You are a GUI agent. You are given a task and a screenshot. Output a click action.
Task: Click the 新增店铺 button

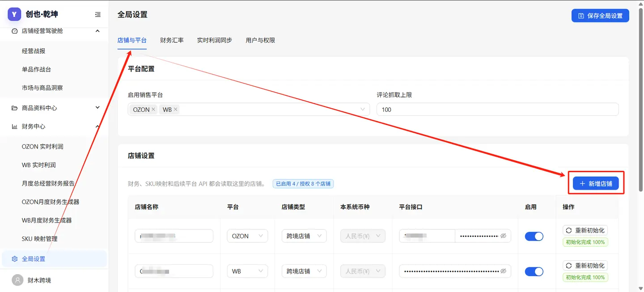(596, 184)
